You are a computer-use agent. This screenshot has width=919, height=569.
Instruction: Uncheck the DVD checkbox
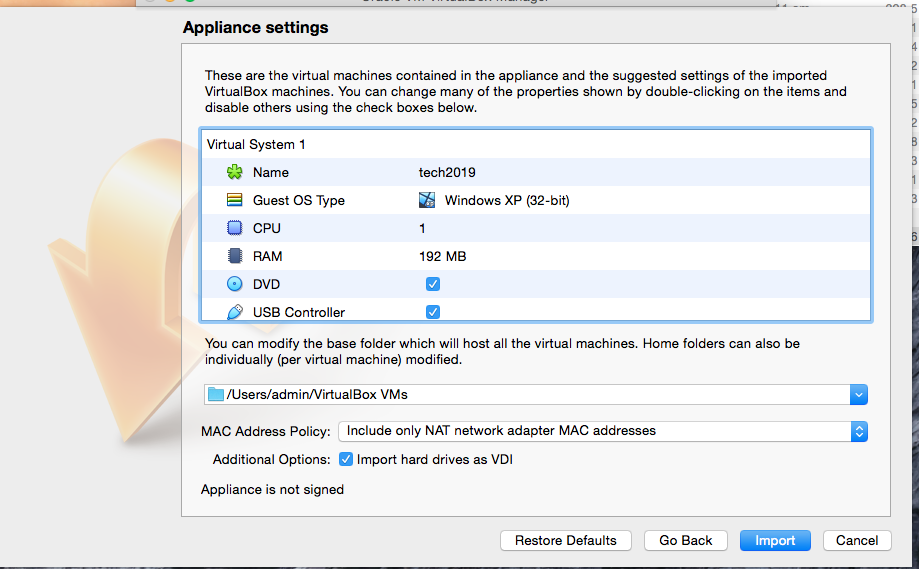pos(433,284)
